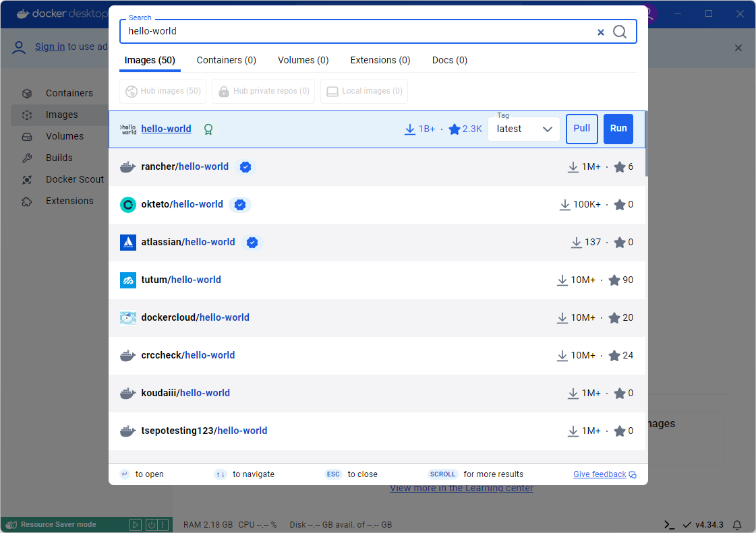Click the engine play button in status bar
The image size is (756, 533).
click(136, 525)
